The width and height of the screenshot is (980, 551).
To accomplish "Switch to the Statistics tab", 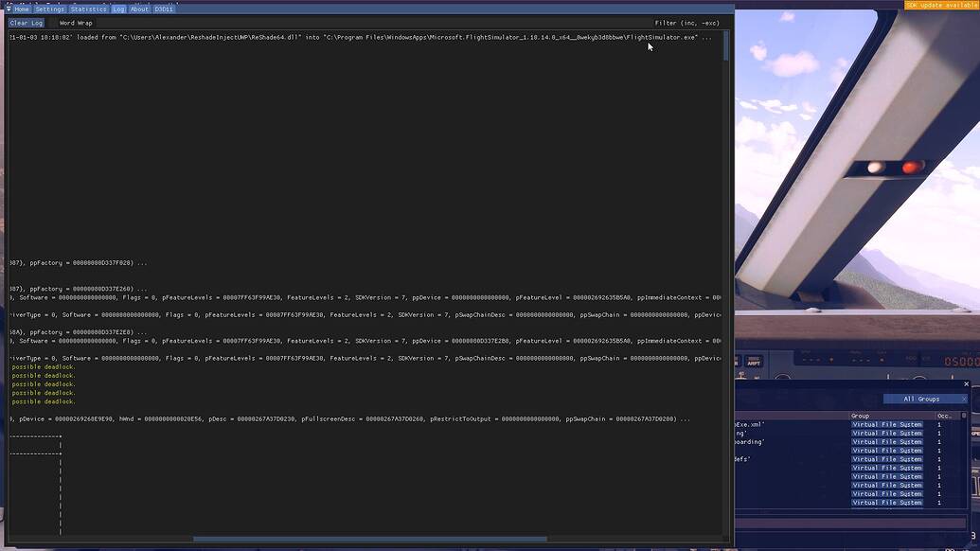I will [x=88, y=9].
